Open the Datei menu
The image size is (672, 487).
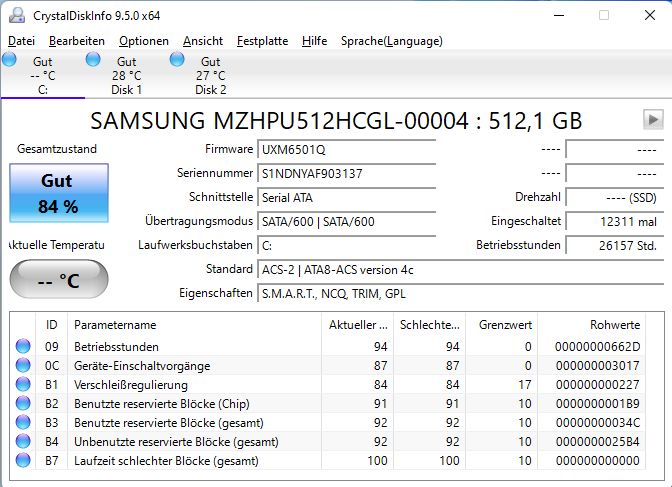click(21, 41)
